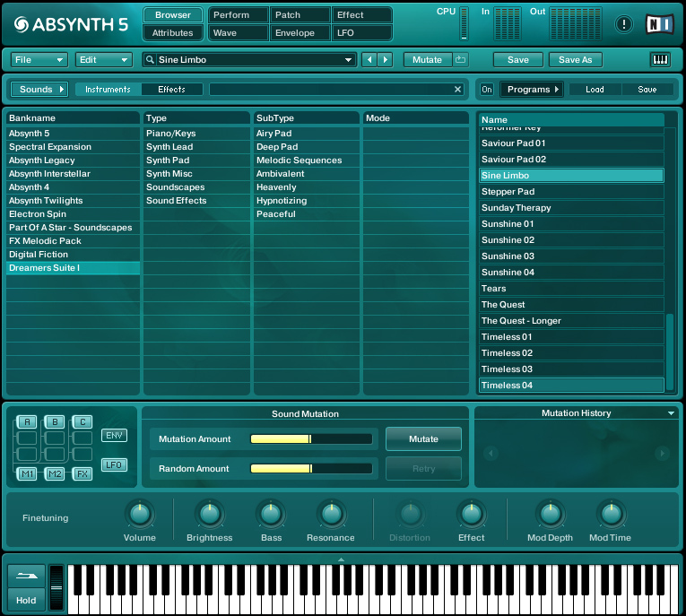The image size is (686, 616).
Task: Open the LFO window
Action: [x=361, y=33]
